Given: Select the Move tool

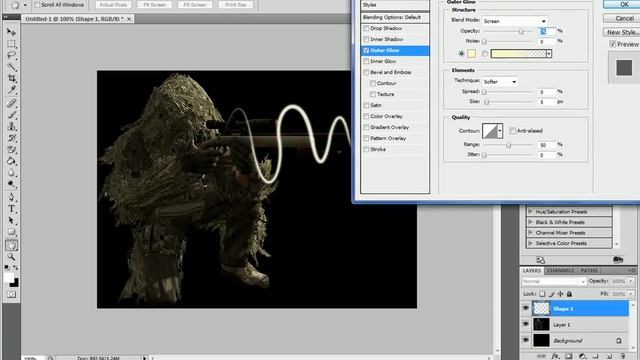Looking at the screenshot, I should tap(11, 32).
